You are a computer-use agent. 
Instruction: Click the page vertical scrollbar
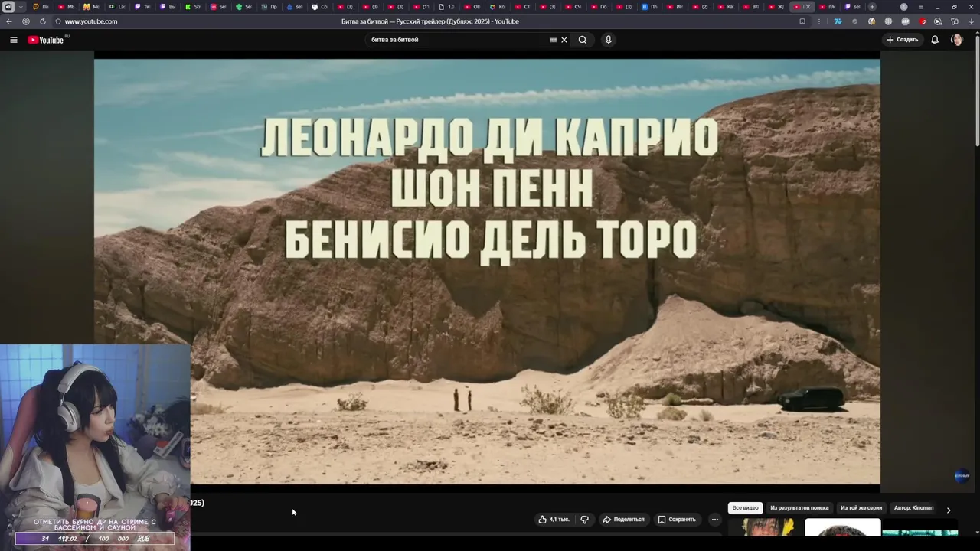(977, 92)
